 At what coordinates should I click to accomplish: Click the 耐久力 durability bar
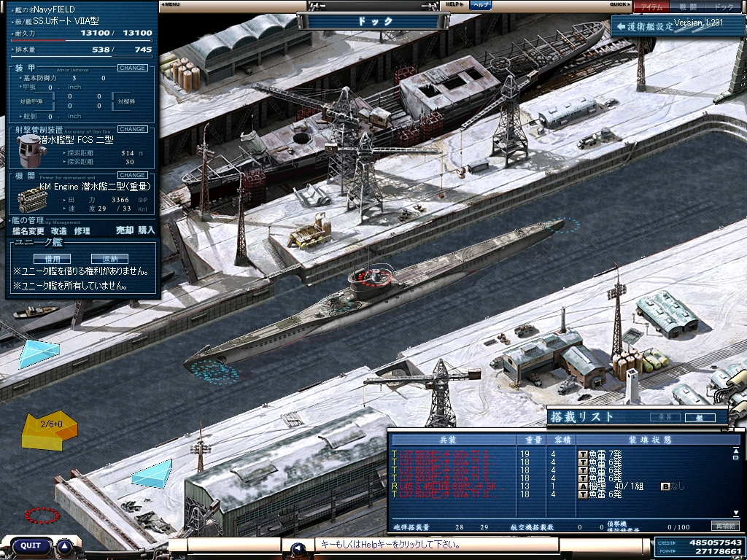[82, 41]
